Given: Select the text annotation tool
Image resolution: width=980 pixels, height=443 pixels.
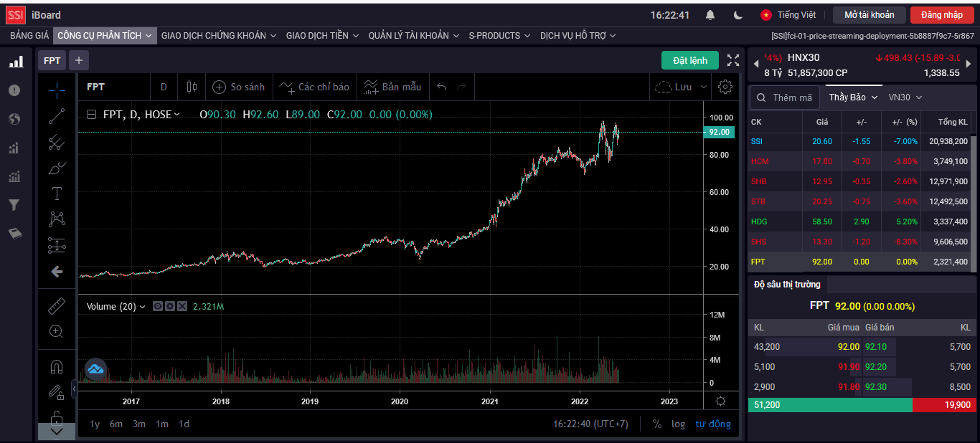Looking at the screenshot, I should [57, 194].
